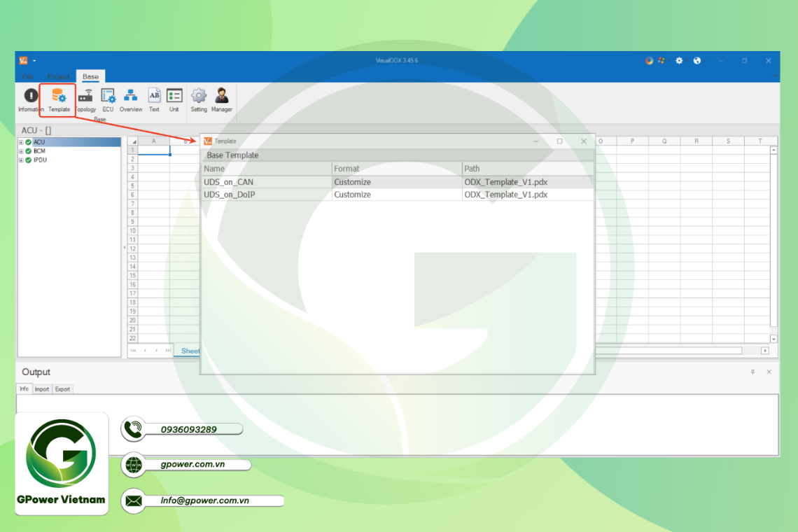Switch to the Info output tab
798x532 pixels.
(24, 388)
